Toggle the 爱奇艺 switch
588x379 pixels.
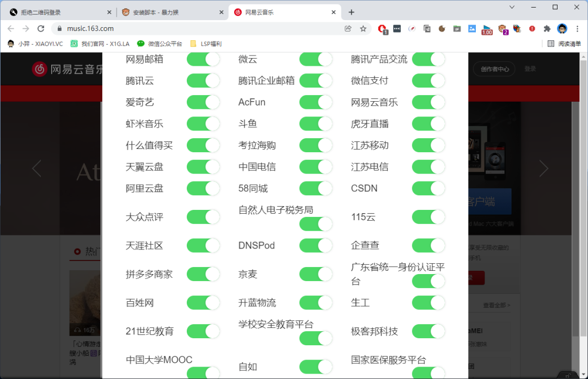coord(203,102)
